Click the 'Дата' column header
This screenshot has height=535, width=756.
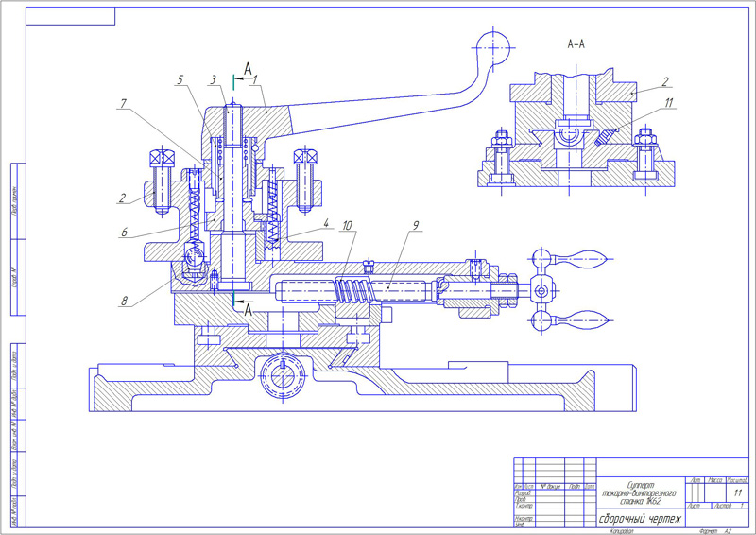(590, 487)
